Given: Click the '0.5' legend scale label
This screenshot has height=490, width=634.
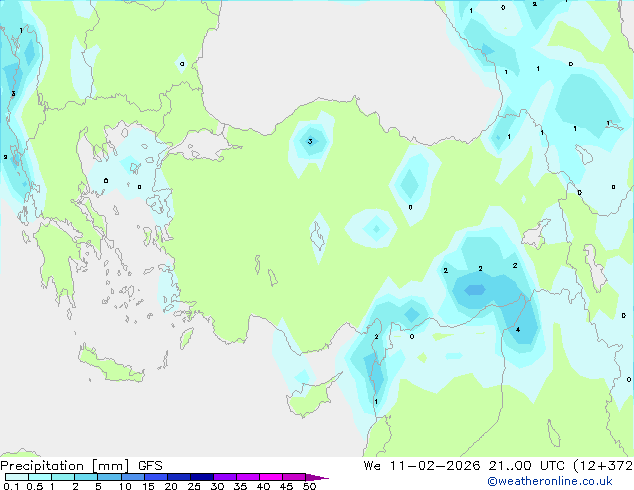Looking at the screenshot, I should coord(34,486).
